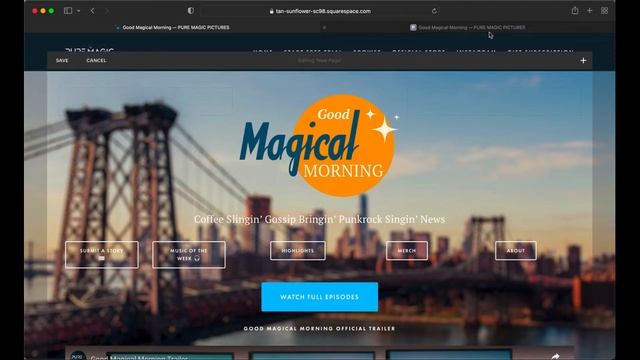Save the page edits
The height and width of the screenshot is (360, 640).
(x=62, y=60)
